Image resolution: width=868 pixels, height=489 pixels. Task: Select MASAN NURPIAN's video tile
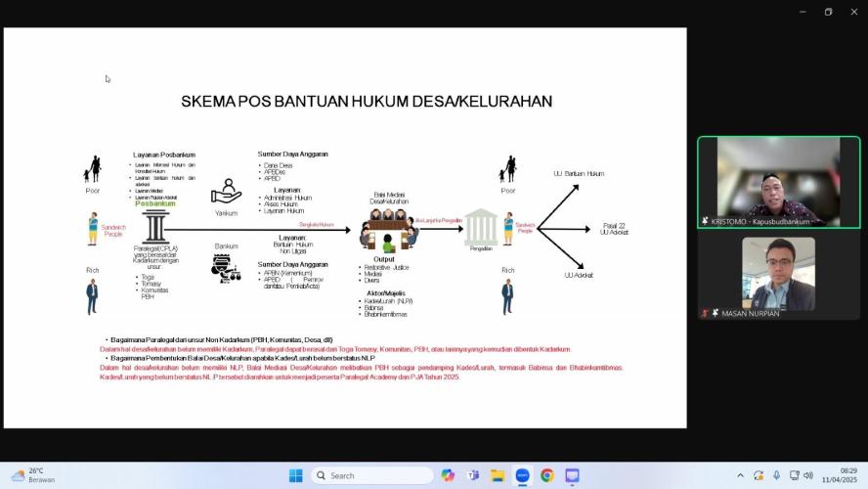coord(778,275)
